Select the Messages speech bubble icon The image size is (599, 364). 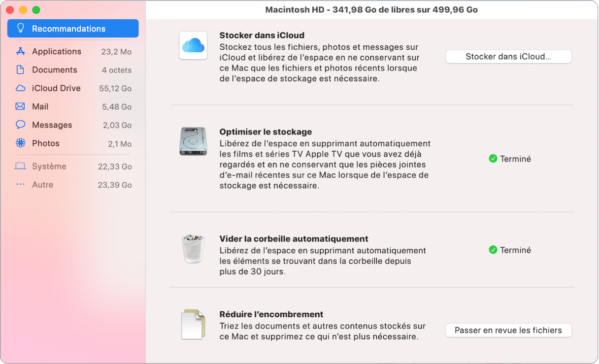point(20,125)
